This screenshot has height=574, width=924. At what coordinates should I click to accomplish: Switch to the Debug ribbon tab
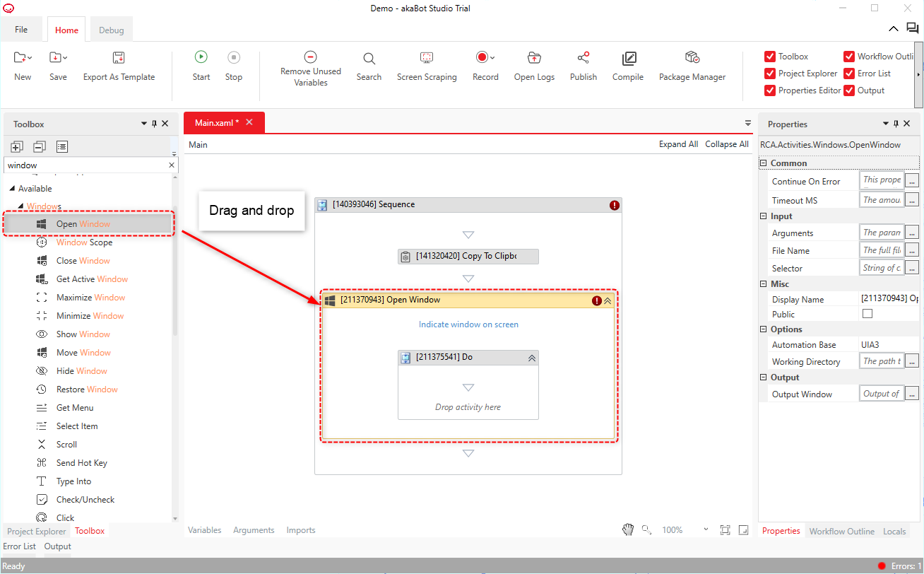[x=111, y=30]
